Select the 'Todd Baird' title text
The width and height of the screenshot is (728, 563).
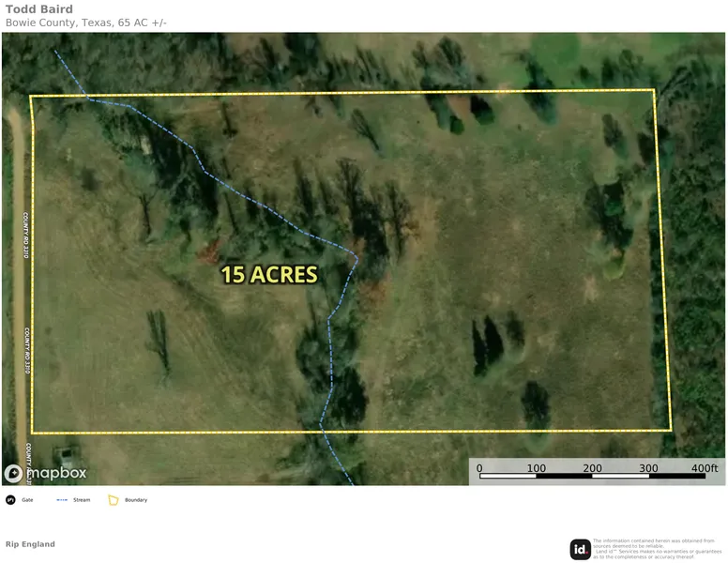(38, 9)
